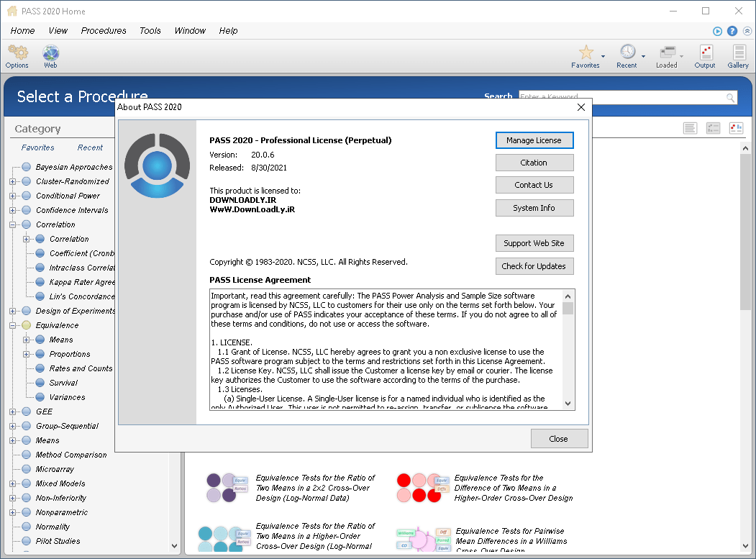This screenshot has width=756, height=559.
Task: Expand the Correlation subcategory node
Action: 26,240
